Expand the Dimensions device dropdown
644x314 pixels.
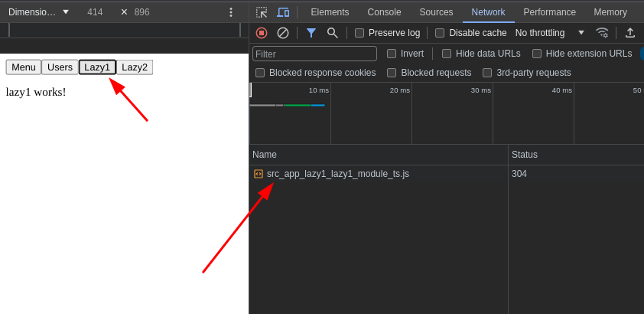coord(38,12)
